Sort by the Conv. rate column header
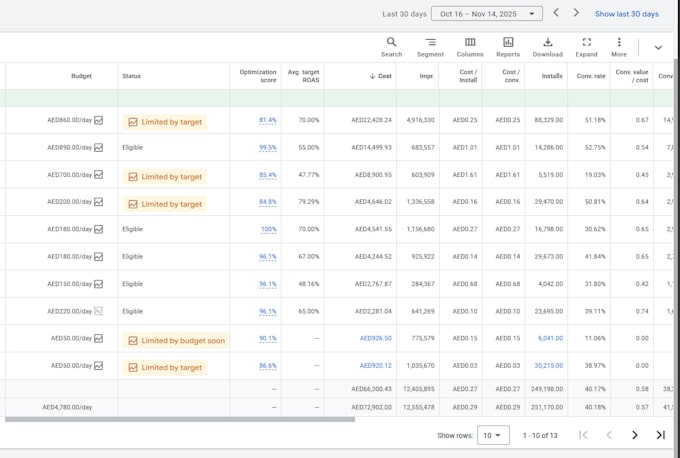680x458 pixels. [591, 76]
